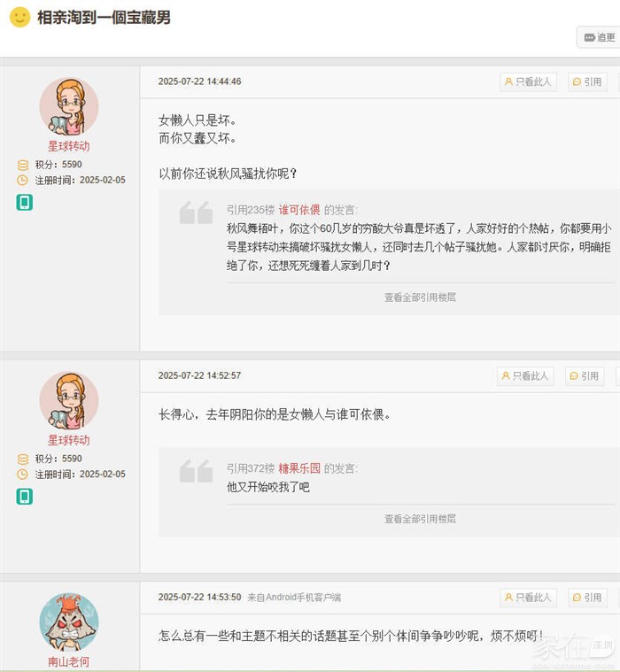Screen dimensions: 620x672
Task: Click the smiley face icon beside thread title
Action: 19,18
